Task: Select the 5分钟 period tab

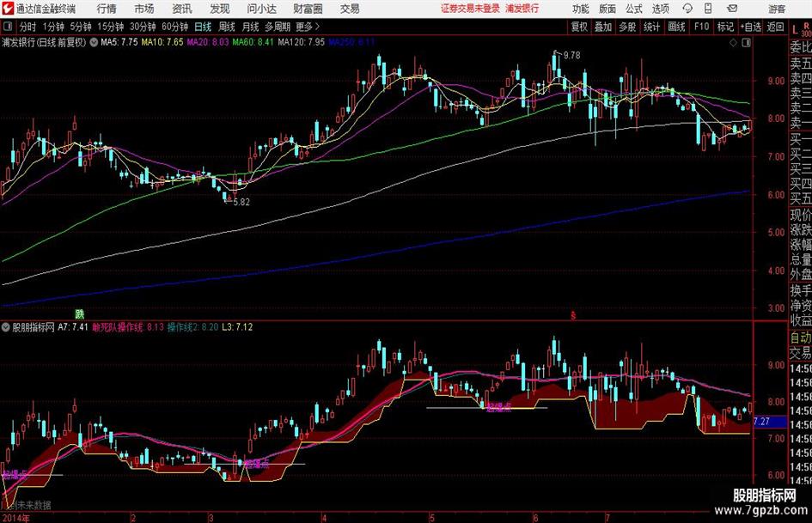Action: (x=81, y=27)
